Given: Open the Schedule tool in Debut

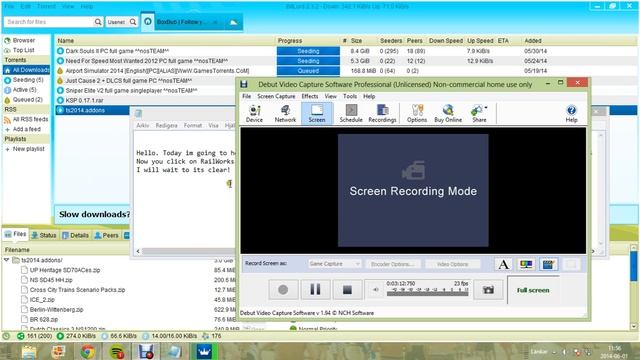Looking at the screenshot, I should coord(351,113).
